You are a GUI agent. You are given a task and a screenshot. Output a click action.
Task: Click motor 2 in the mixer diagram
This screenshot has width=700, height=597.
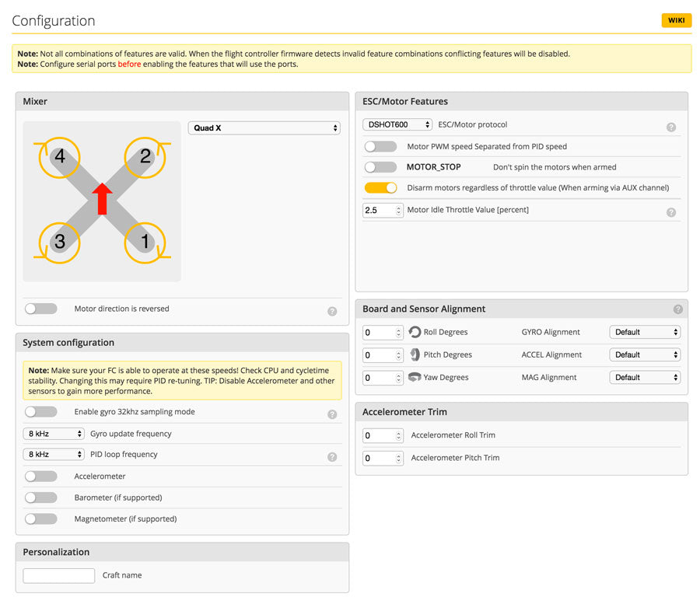pyautogui.click(x=145, y=157)
